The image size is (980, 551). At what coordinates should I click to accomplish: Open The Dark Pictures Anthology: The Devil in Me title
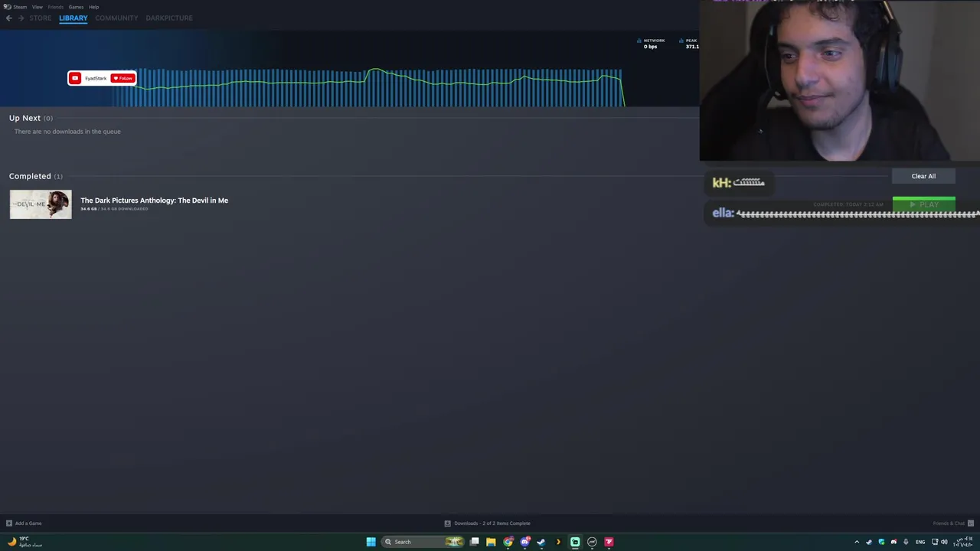coord(154,201)
